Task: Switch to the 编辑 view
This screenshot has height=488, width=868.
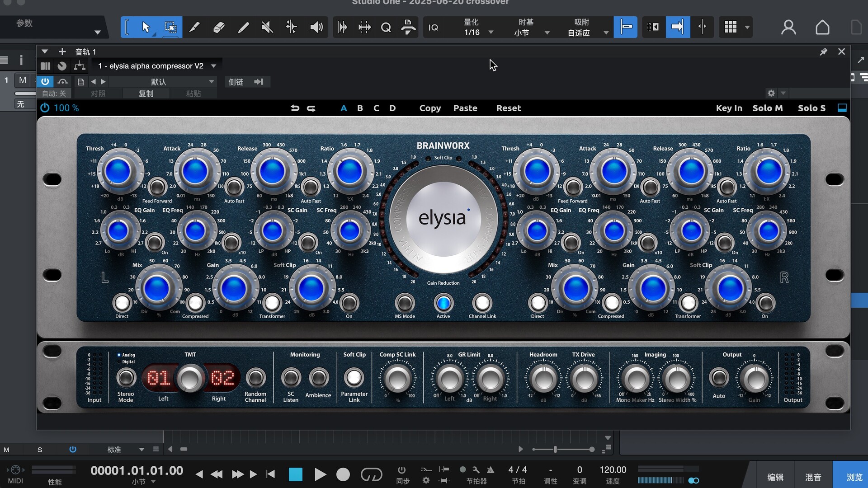Action: (775, 477)
